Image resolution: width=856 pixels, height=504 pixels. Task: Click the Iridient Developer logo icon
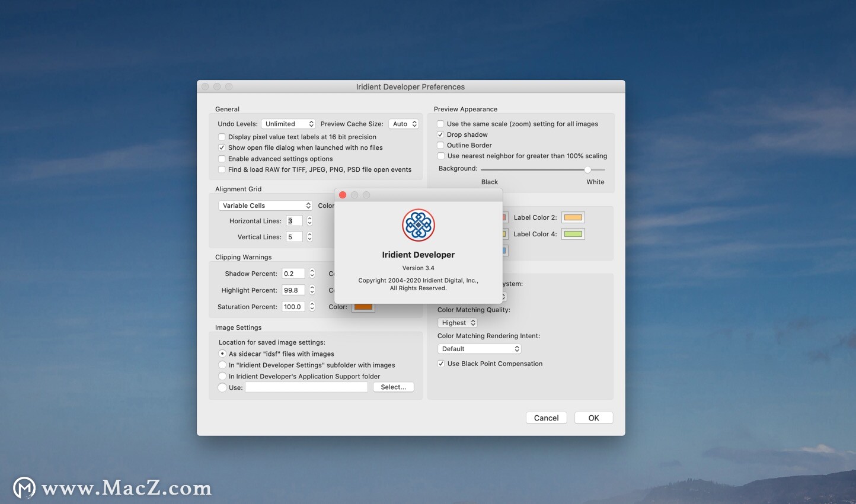point(419,225)
